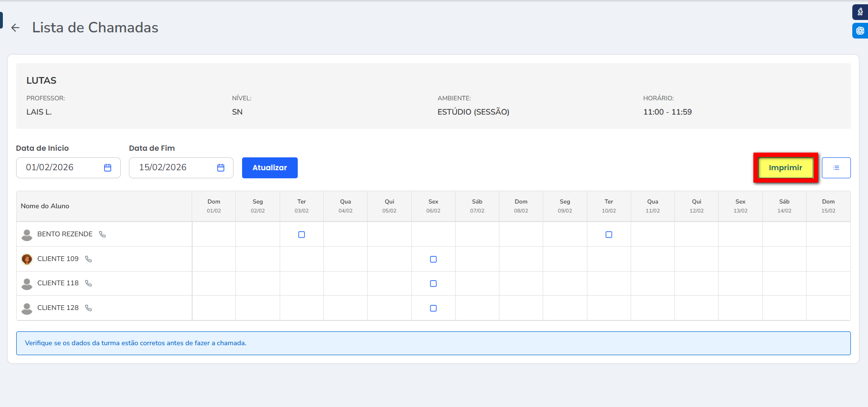Viewport: 868px width, 407px height.
Task: Open the list view options button
Action: tap(836, 168)
